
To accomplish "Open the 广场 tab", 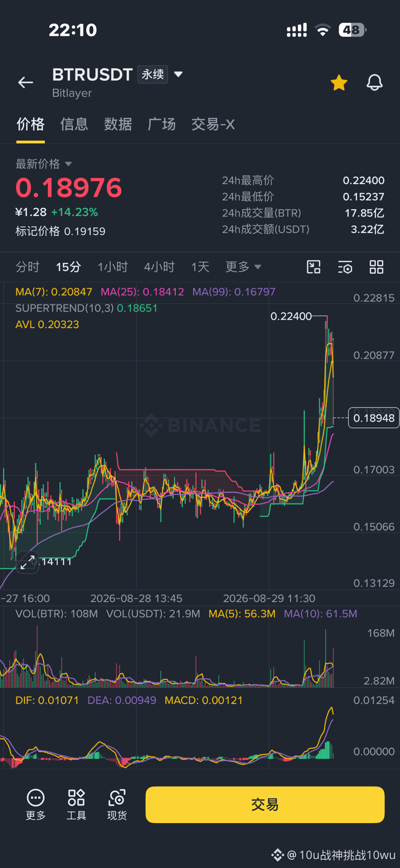I will 162,124.
